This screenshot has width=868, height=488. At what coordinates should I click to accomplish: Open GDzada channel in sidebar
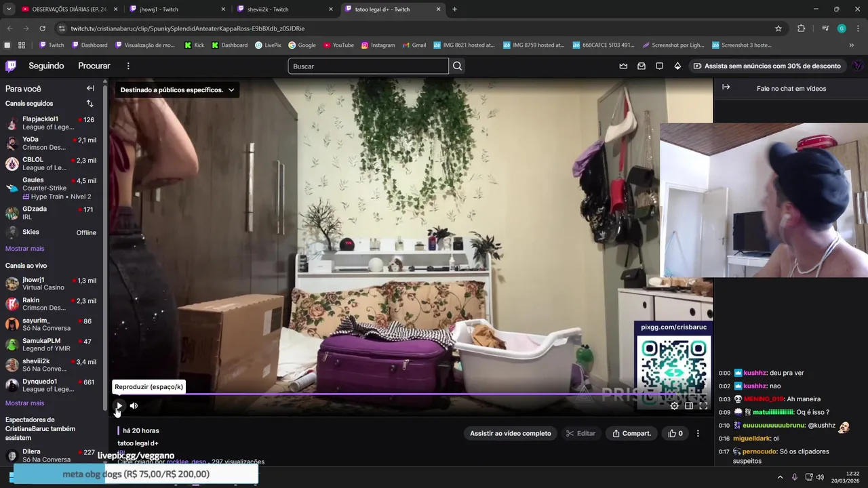click(x=52, y=213)
